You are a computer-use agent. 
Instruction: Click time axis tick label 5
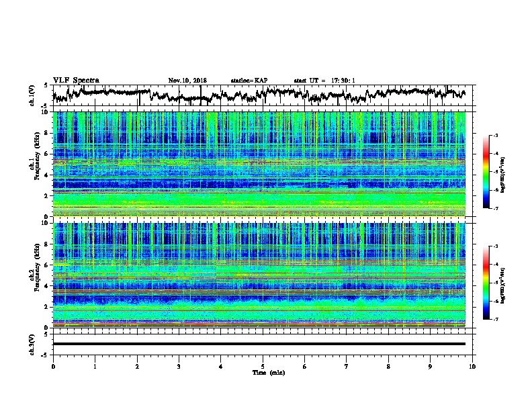pos(263,367)
